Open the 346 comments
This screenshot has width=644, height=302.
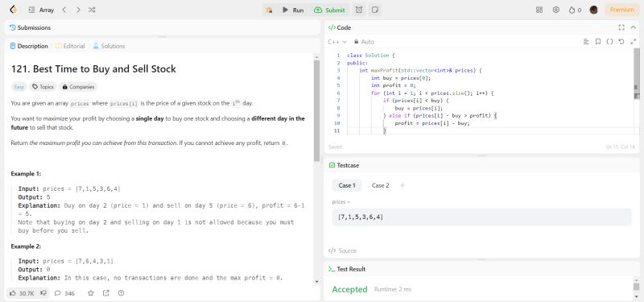point(65,293)
